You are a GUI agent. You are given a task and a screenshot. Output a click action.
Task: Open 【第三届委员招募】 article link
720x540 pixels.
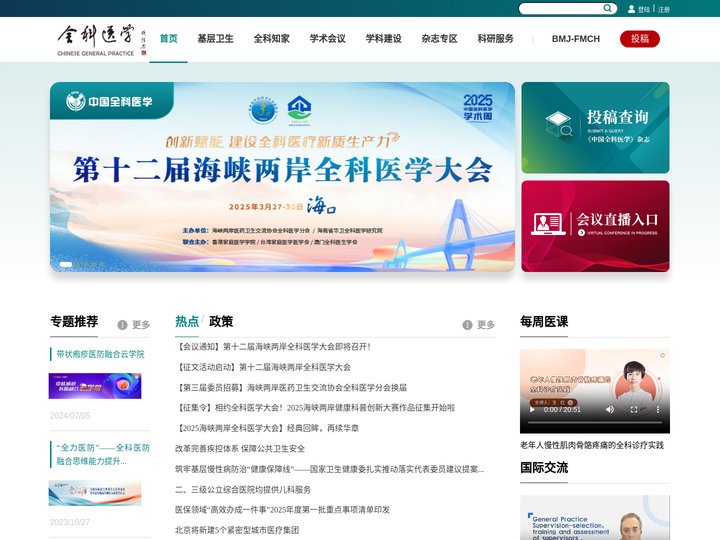pos(291,388)
